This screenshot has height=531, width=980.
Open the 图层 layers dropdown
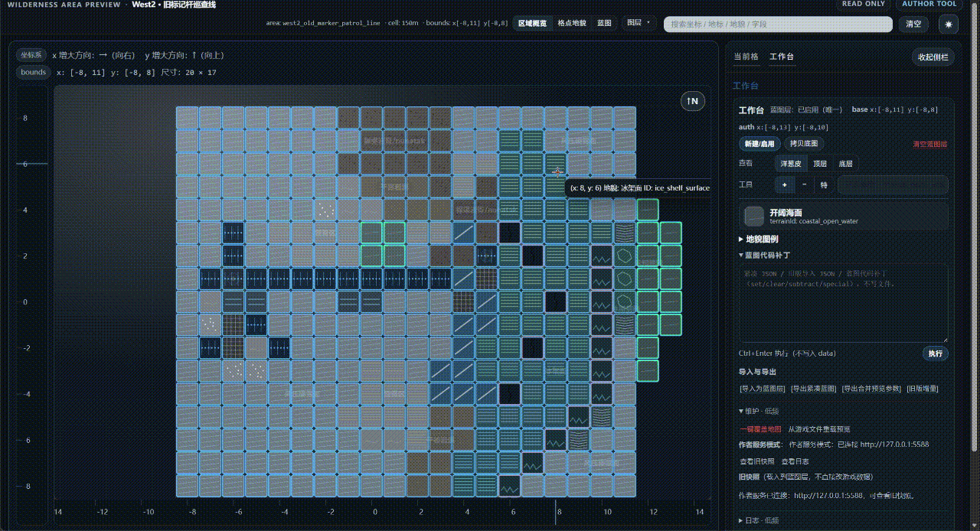click(x=639, y=24)
